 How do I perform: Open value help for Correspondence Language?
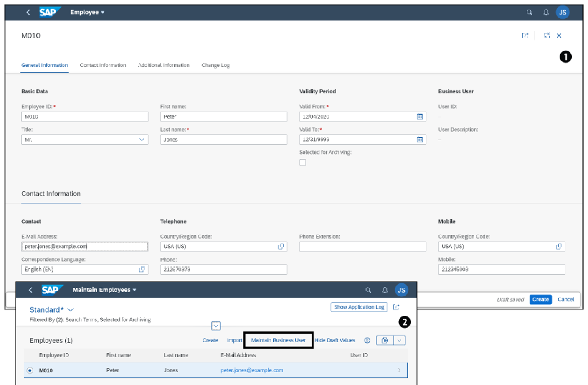142,270
